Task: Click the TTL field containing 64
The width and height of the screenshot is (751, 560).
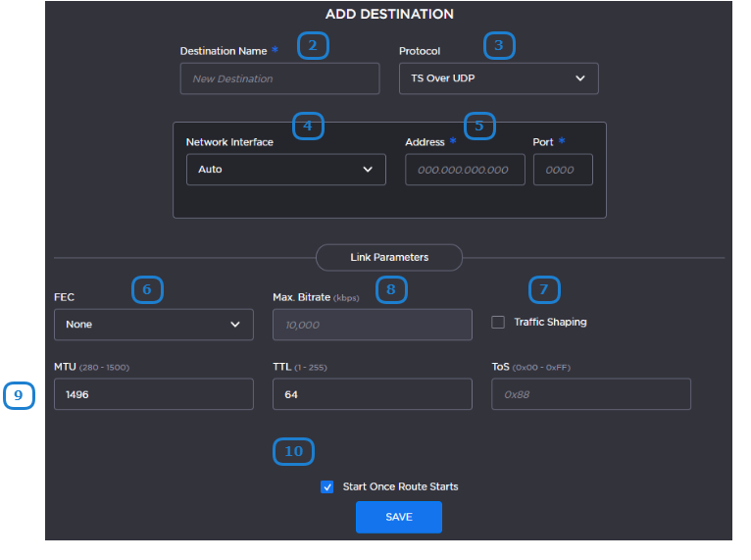Action: [372, 394]
